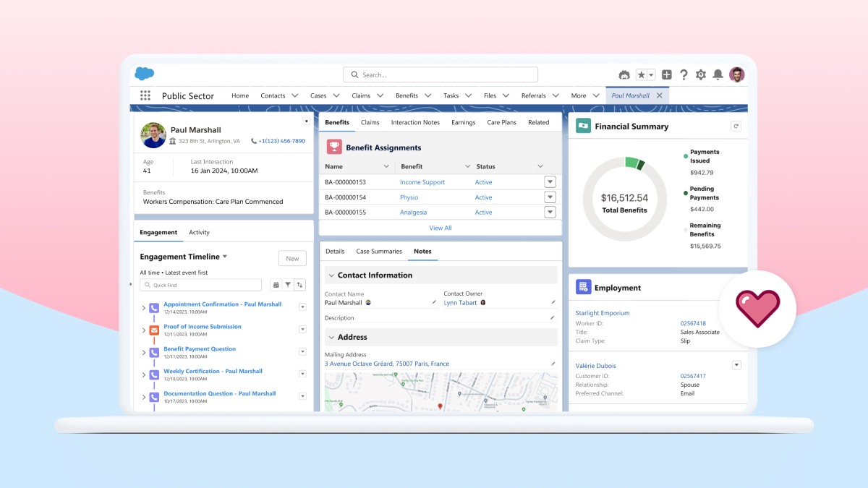Click the global search magnifier icon
868x488 pixels.
[x=354, y=74]
